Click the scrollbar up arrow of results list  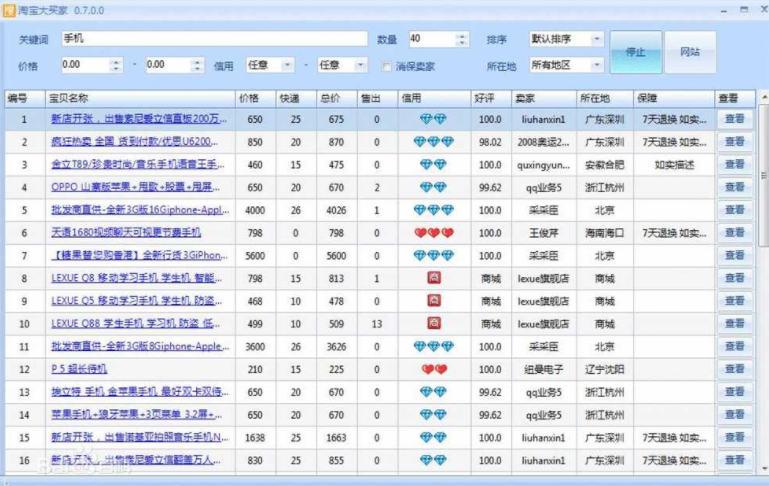(x=764, y=97)
